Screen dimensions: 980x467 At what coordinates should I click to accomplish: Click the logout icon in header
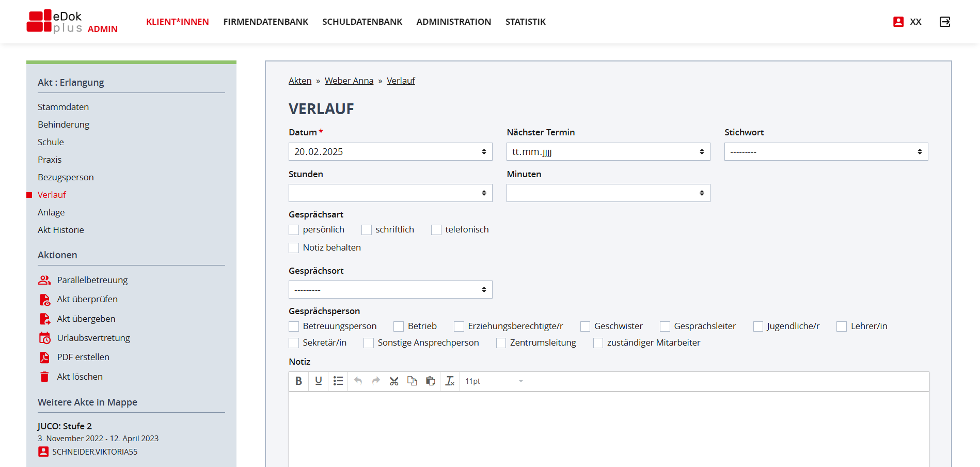[944, 22]
